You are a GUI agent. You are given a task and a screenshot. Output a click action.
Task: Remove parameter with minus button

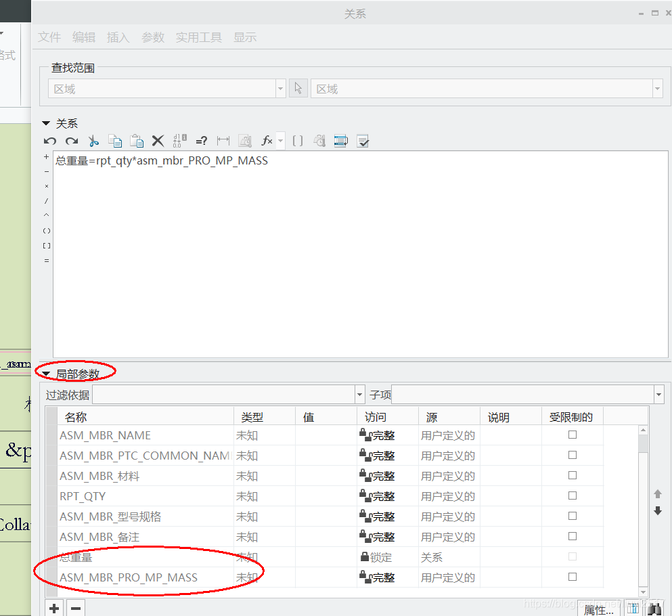(76, 608)
